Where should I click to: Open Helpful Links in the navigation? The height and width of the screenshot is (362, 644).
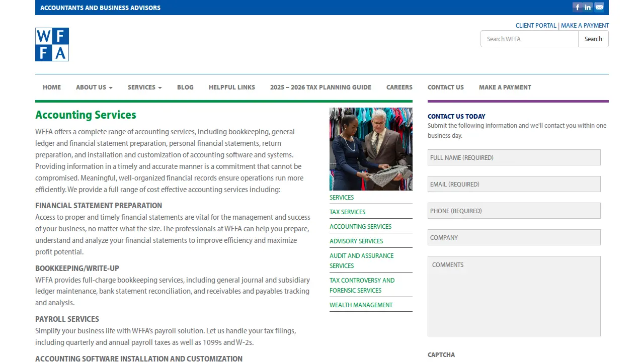232,87
